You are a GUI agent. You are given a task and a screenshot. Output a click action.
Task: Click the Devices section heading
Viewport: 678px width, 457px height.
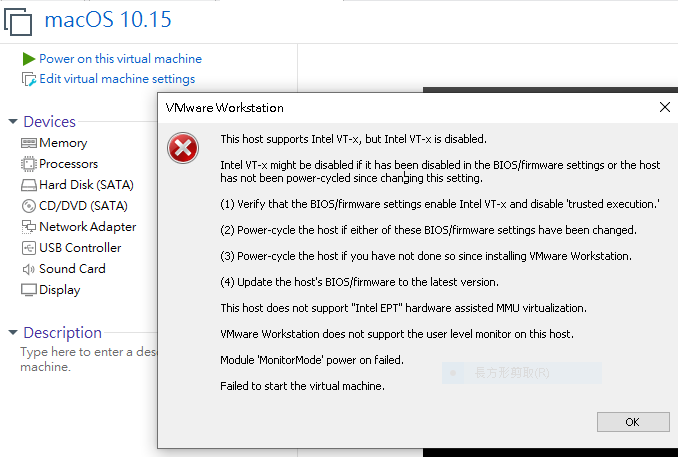coord(49,121)
